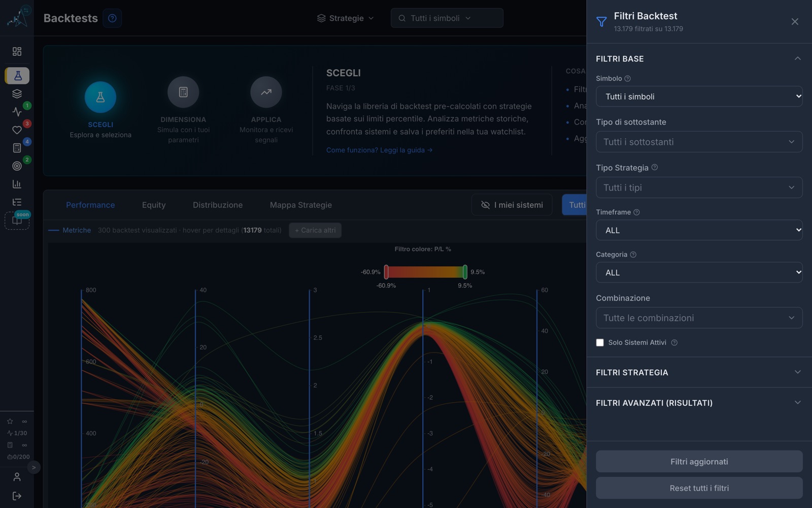Click the info icon next to Timeframe
812x508 pixels.
coord(636,212)
